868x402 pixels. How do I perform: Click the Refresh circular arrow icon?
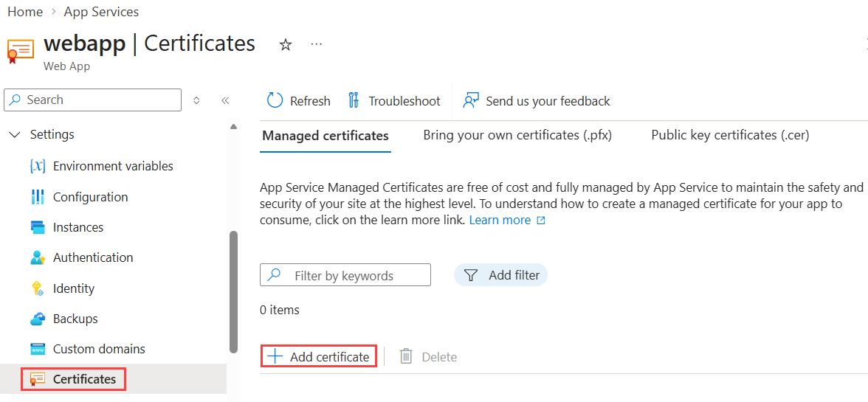tap(275, 100)
